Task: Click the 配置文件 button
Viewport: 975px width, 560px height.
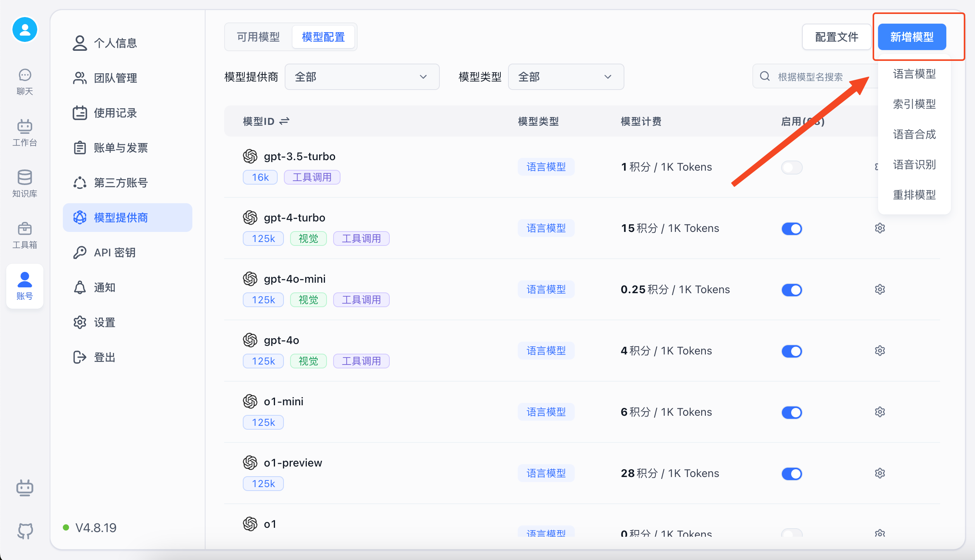Action: click(837, 37)
